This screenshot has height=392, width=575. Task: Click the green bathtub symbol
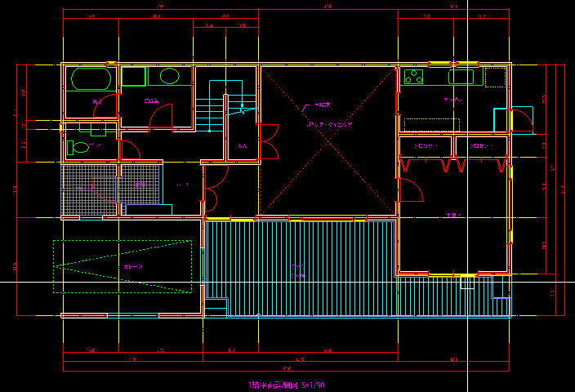point(91,80)
